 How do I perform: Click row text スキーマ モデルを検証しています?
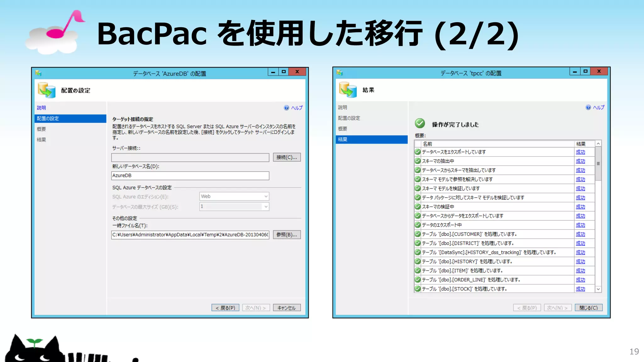tap(451, 189)
